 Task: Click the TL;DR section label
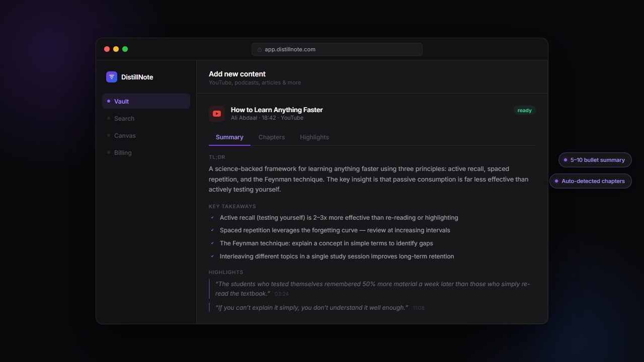(x=217, y=157)
